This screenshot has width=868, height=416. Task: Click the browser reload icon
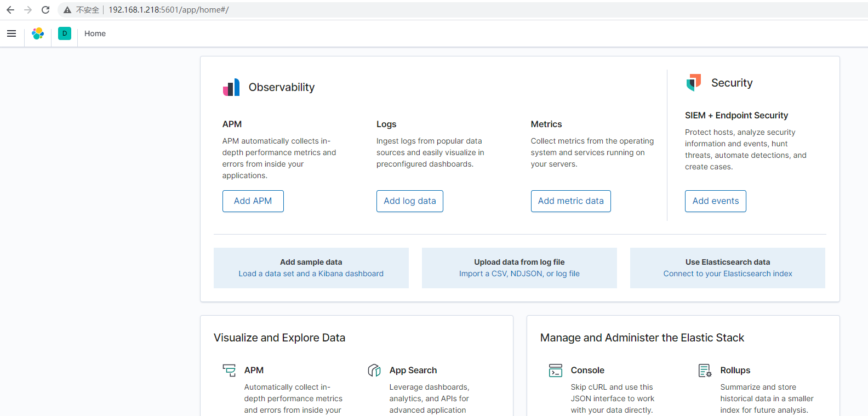(45, 10)
